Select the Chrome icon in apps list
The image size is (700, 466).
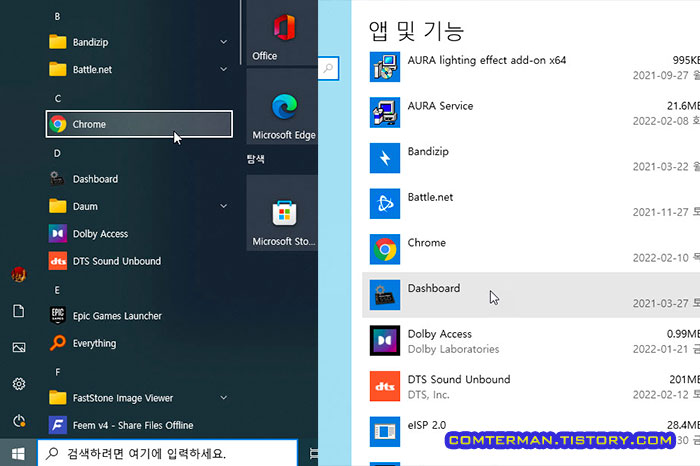[x=385, y=249]
